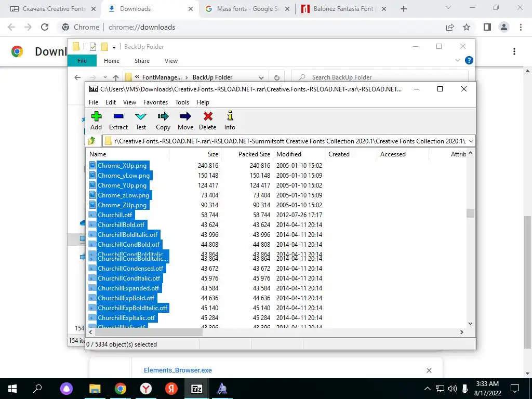
Task: Open a new Chrome tab
Action: pos(403,9)
